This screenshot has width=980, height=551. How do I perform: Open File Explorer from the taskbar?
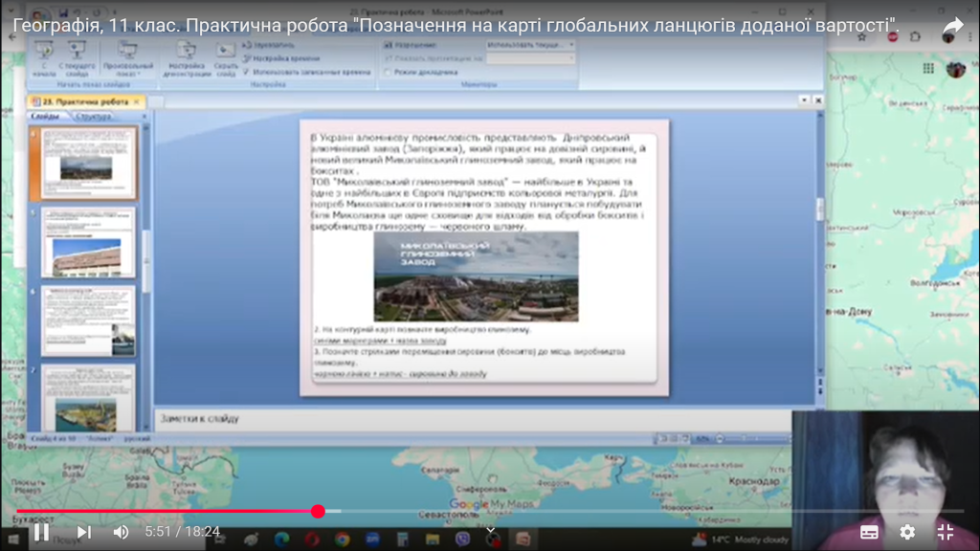(433, 540)
